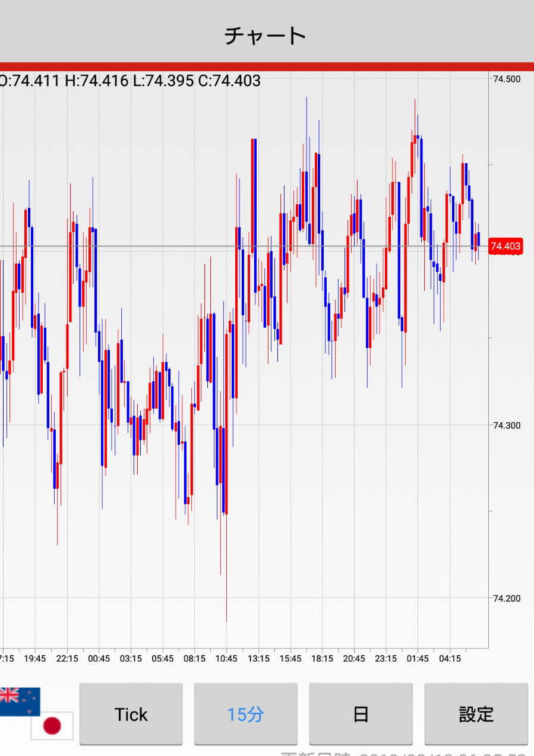Open the 設定 settings button
Viewport: 534px width, 756px height.
(476, 714)
